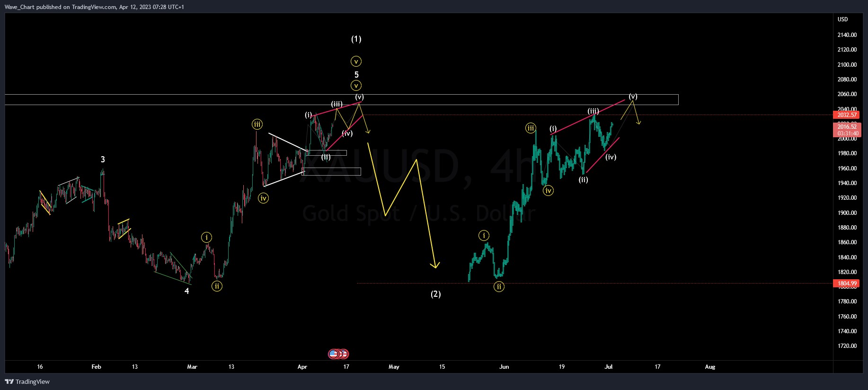Click the 2140.00 price axis value
The height and width of the screenshot is (390, 868).
coord(847,35)
